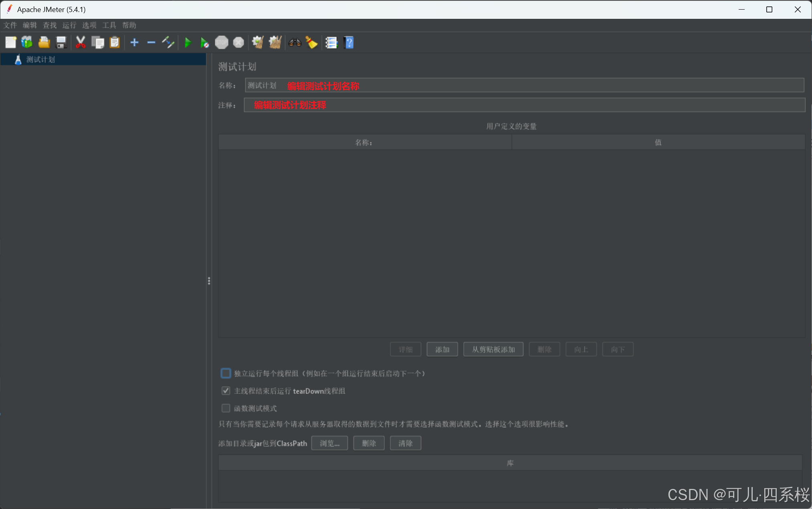Open the function helper list icon
The image size is (812, 509).
(x=331, y=43)
